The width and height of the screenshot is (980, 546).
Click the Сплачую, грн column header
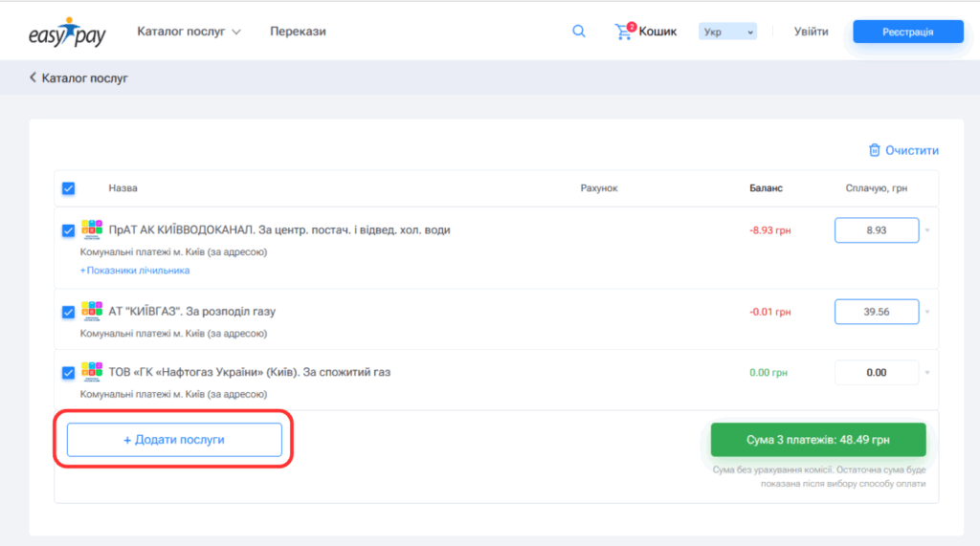(877, 188)
